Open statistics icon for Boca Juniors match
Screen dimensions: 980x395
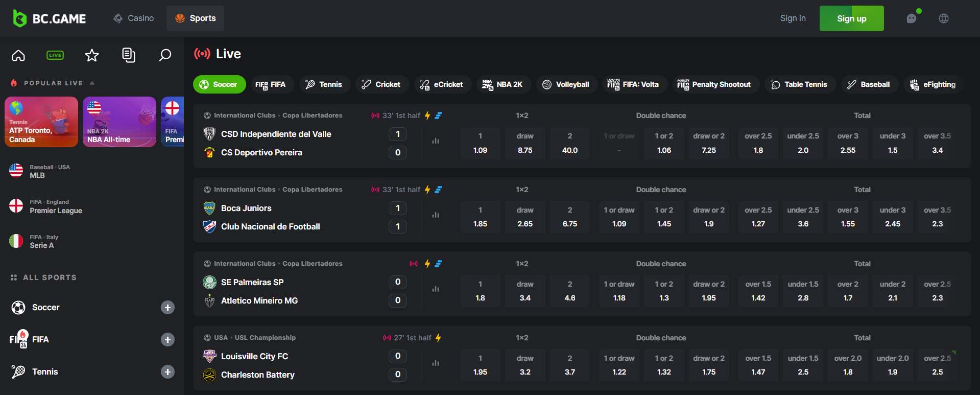[x=436, y=215]
